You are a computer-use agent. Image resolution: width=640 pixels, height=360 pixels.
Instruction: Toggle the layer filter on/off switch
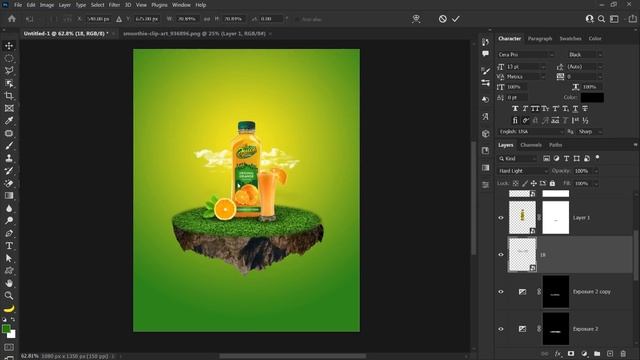[x=597, y=157]
